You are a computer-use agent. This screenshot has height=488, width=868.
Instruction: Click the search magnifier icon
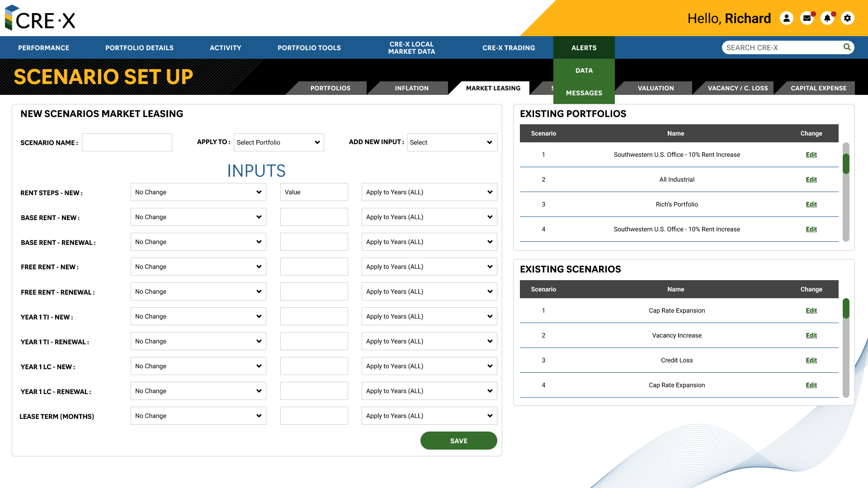coord(847,47)
